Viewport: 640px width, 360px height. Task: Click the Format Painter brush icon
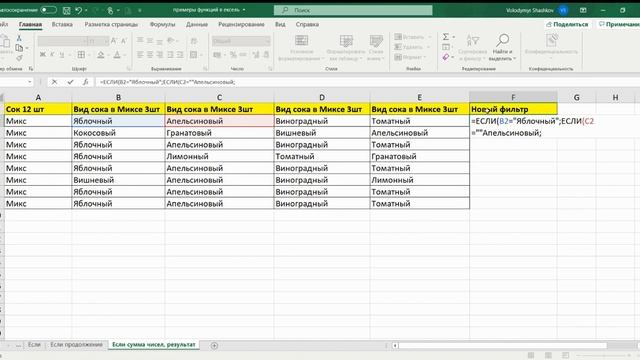point(19,58)
